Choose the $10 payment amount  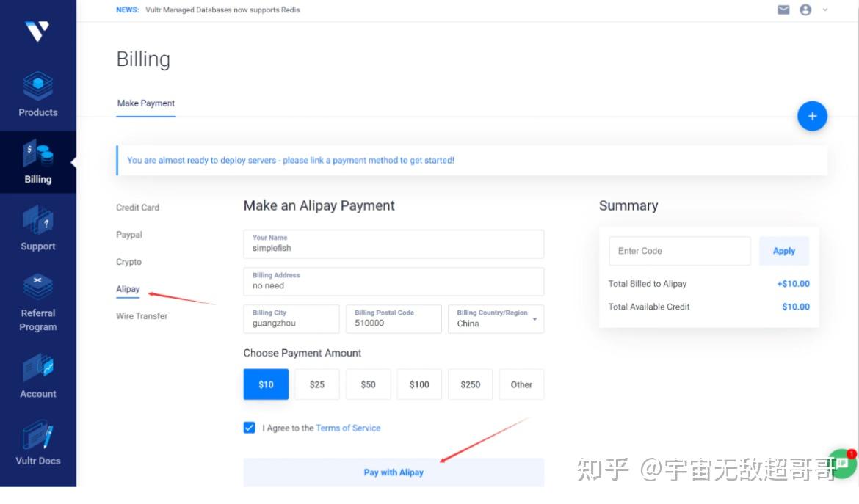tap(266, 384)
